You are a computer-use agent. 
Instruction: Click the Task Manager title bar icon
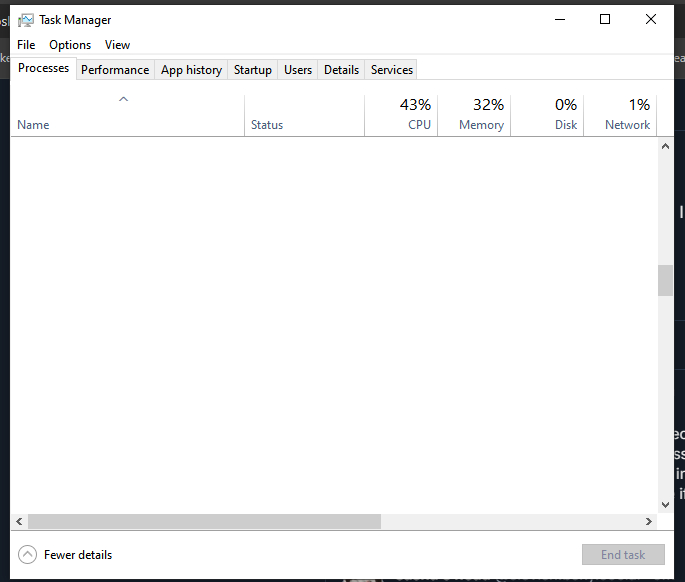tap(26, 20)
